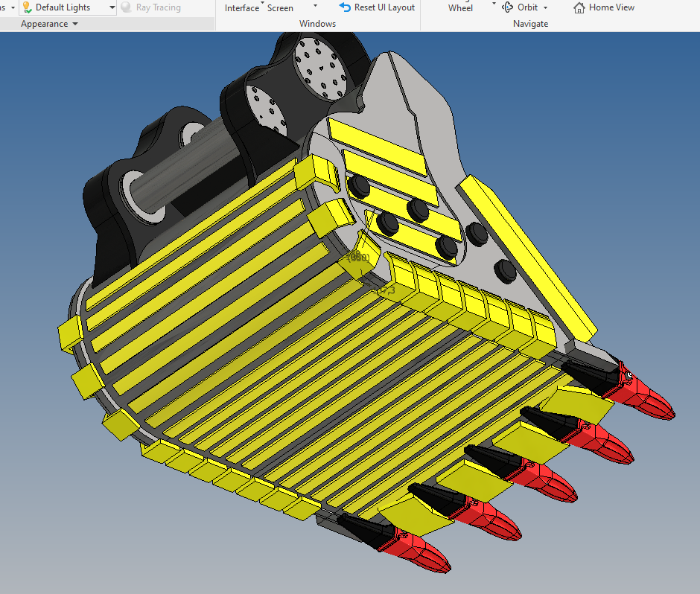Pick the topmost perforated circular end cap
The image size is (700, 594).
pyautogui.click(x=323, y=66)
